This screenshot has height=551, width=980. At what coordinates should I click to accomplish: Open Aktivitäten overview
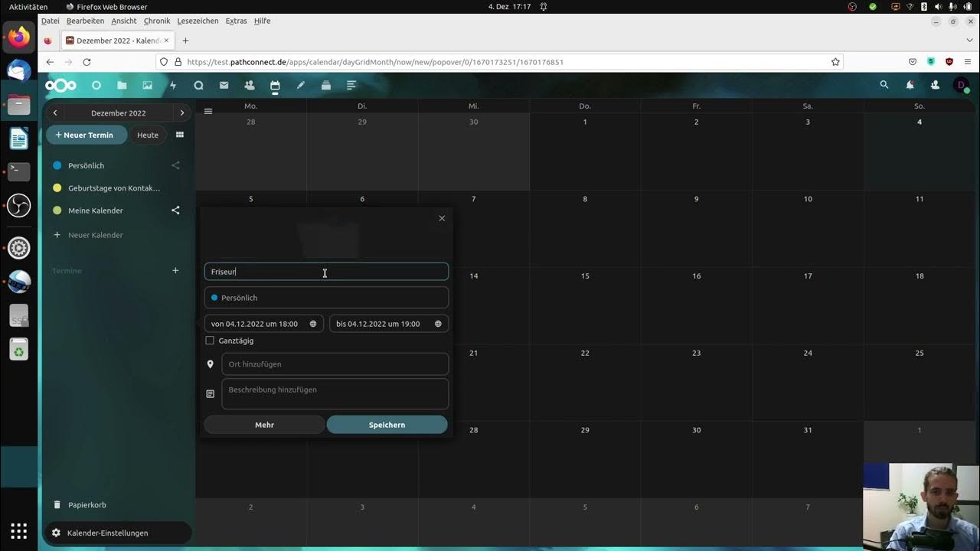[x=28, y=7]
